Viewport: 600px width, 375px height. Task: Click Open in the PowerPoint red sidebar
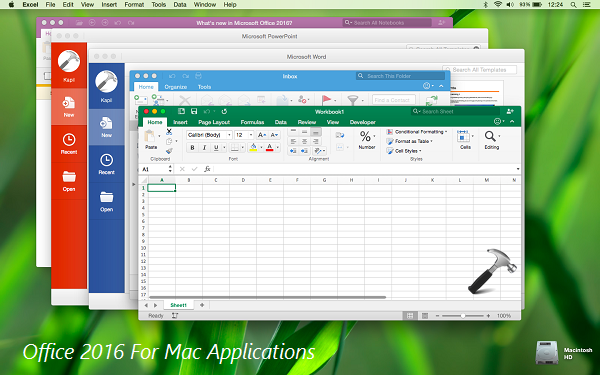[69, 181]
